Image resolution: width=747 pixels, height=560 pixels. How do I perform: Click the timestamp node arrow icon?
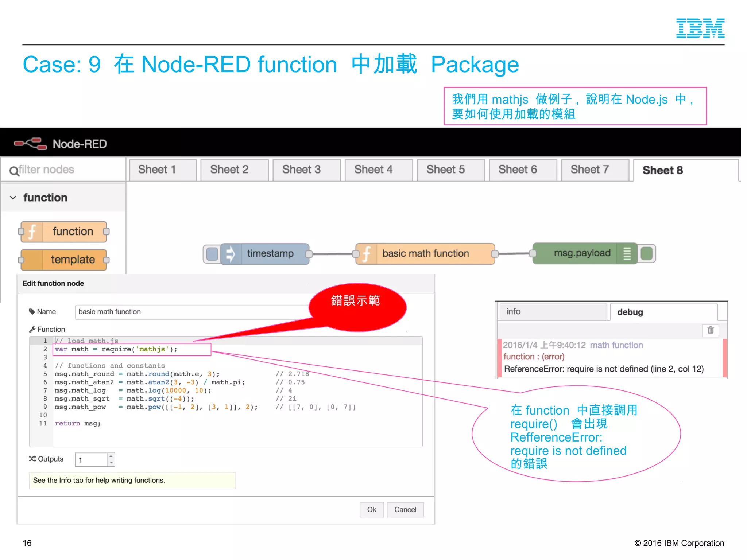click(x=230, y=254)
